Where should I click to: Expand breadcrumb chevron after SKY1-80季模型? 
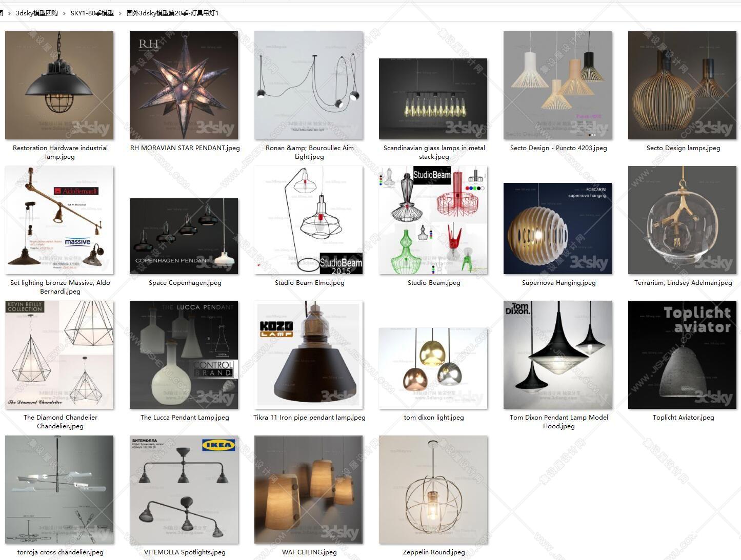(120, 13)
